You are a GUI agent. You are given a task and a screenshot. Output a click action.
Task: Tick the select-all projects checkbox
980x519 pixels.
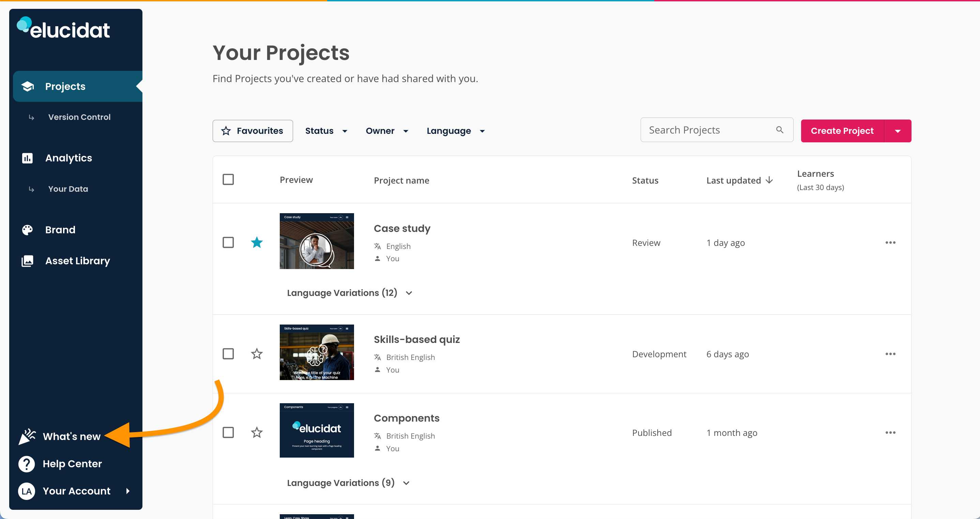pos(228,179)
